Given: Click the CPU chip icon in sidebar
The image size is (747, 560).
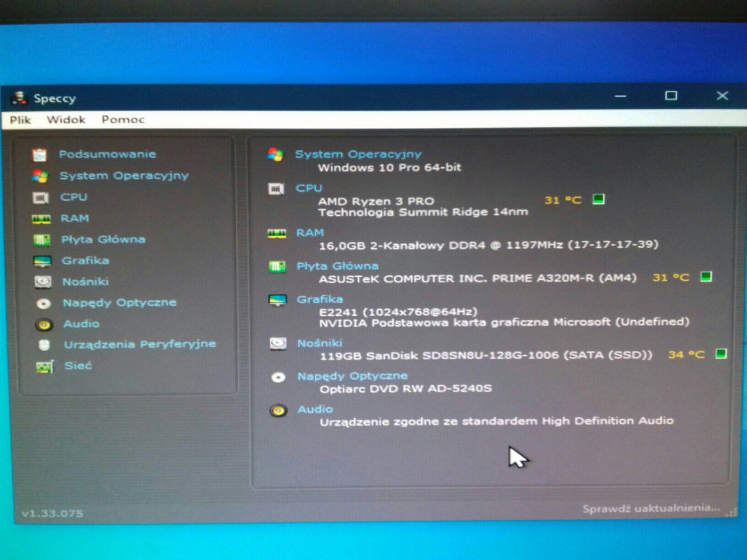Looking at the screenshot, I should [x=41, y=198].
